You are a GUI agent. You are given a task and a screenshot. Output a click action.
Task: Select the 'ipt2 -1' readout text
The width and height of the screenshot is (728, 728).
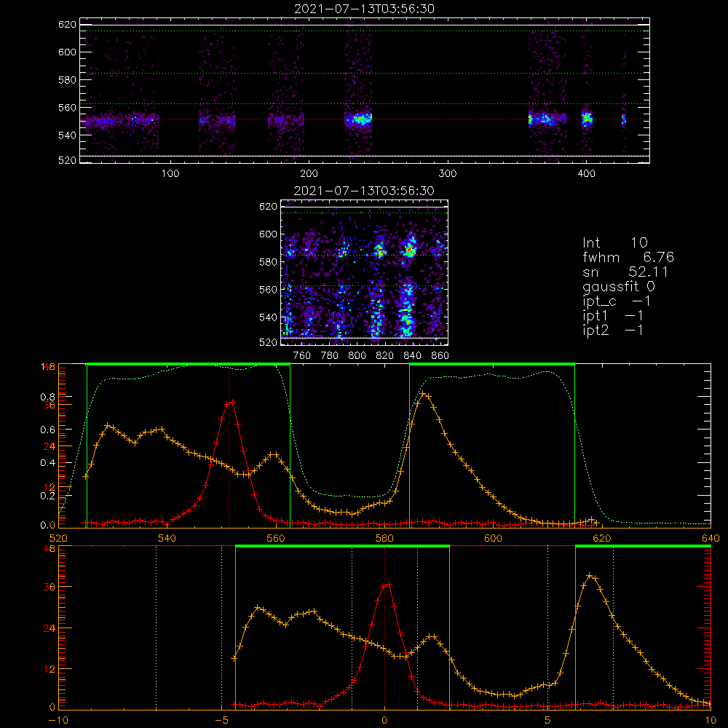click(x=613, y=330)
